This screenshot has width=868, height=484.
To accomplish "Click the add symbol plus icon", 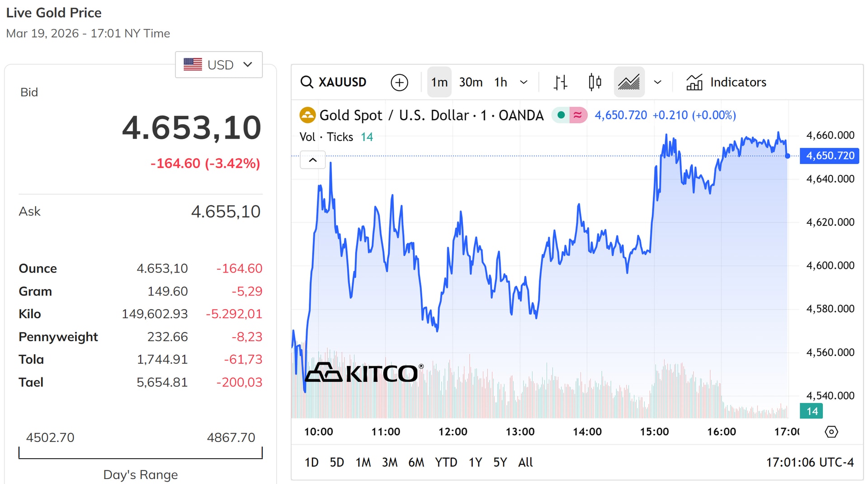I will 399,82.
